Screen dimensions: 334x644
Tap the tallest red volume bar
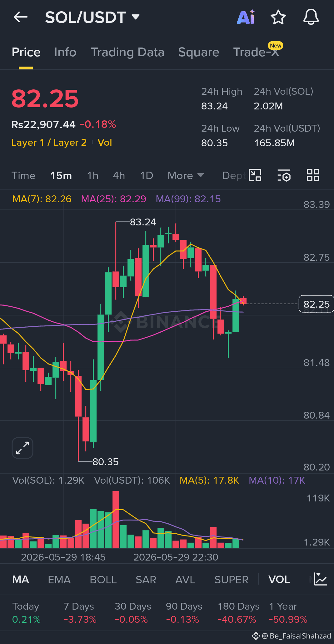click(116, 520)
